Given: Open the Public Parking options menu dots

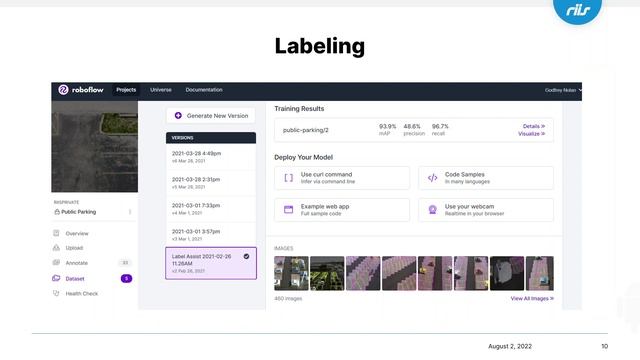Looking at the screenshot, I should pos(130,212).
